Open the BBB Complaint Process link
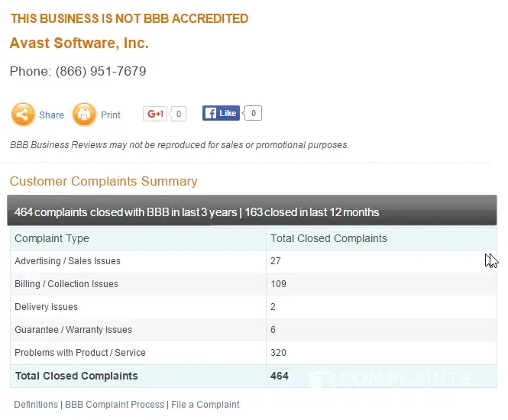The image size is (508, 420). tap(115, 405)
